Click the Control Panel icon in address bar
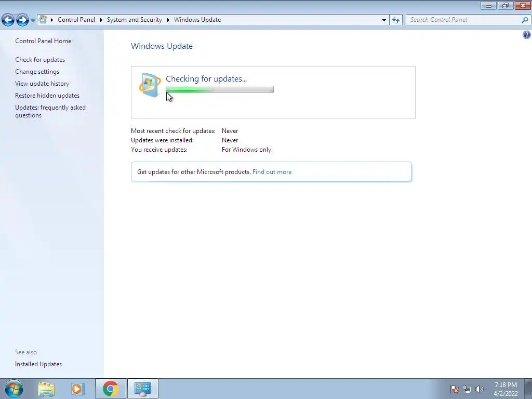The width and height of the screenshot is (532, 399). (x=43, y=19)
